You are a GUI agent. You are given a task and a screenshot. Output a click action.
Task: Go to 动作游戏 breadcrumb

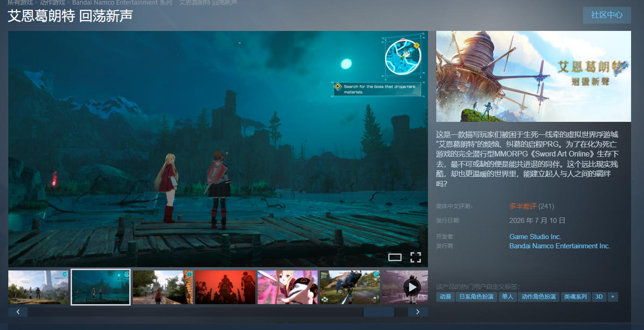(52, 3)
